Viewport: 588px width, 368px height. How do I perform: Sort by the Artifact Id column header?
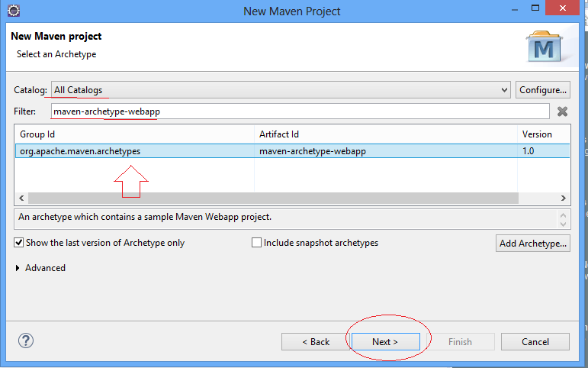pos(386,134)
